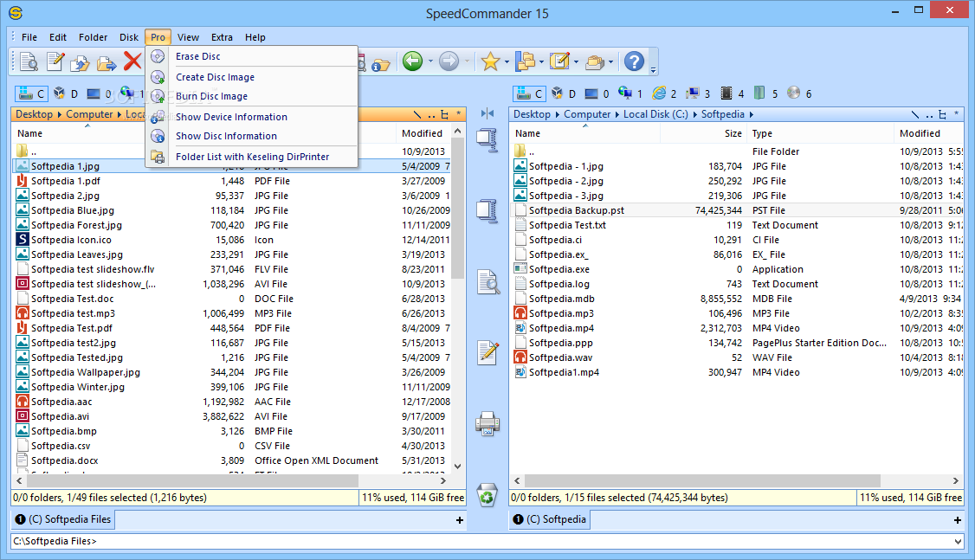Select drive D in right panel drive bar
The height and width of the screenshot is (560, 975).
point(564,93)
